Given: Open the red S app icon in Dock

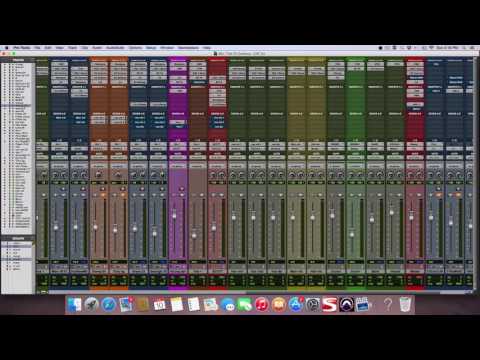Looking at the screenshot, I should [330, 305].
